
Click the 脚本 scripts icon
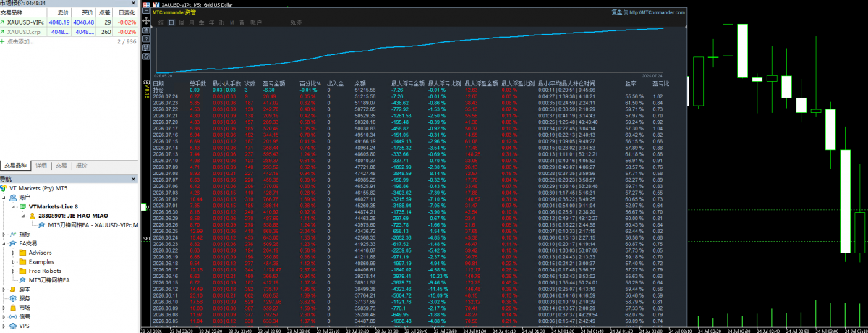click(x=13, y=289)
